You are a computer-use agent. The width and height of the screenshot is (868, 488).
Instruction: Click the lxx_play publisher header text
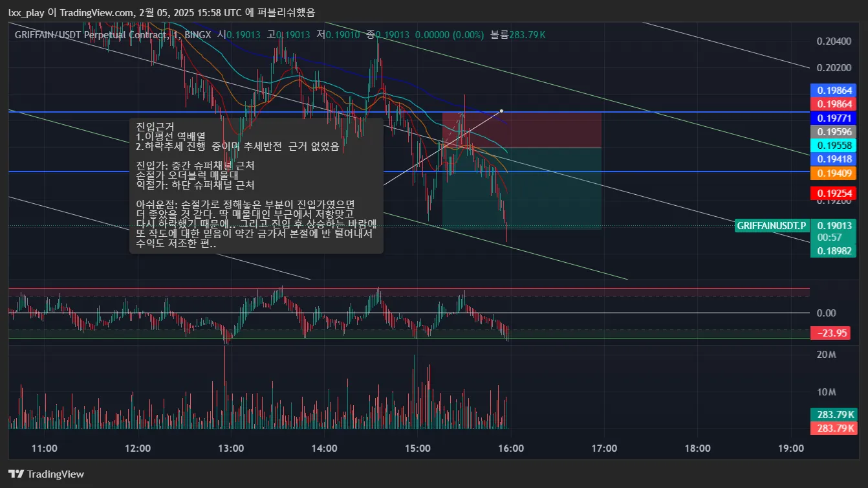[x=161, y=12]
